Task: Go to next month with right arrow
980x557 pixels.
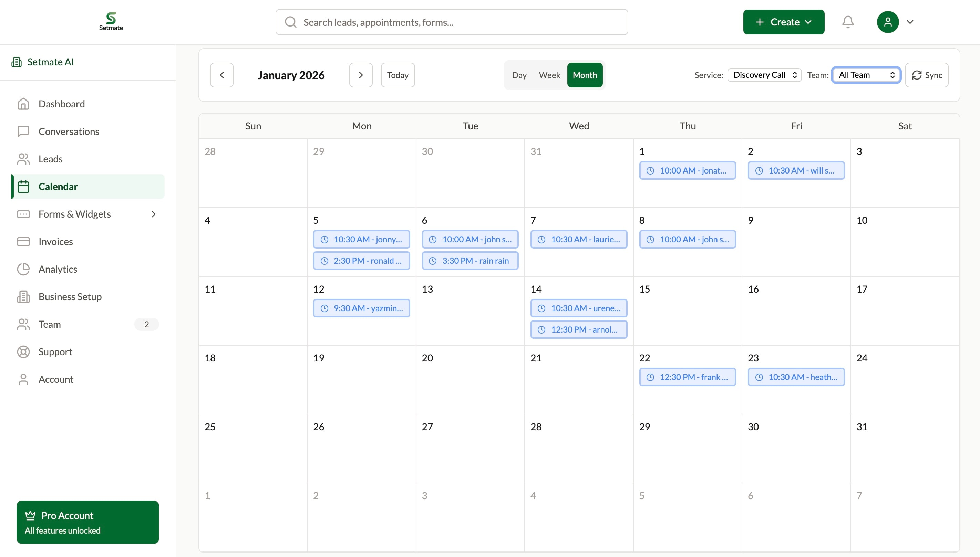Action: pyautogui.click(x=360, y=75)
